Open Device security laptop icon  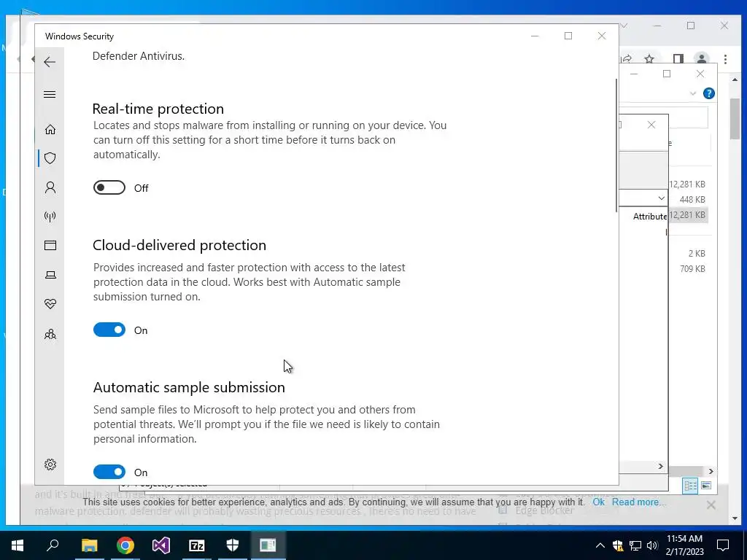(x=50, y=275)
